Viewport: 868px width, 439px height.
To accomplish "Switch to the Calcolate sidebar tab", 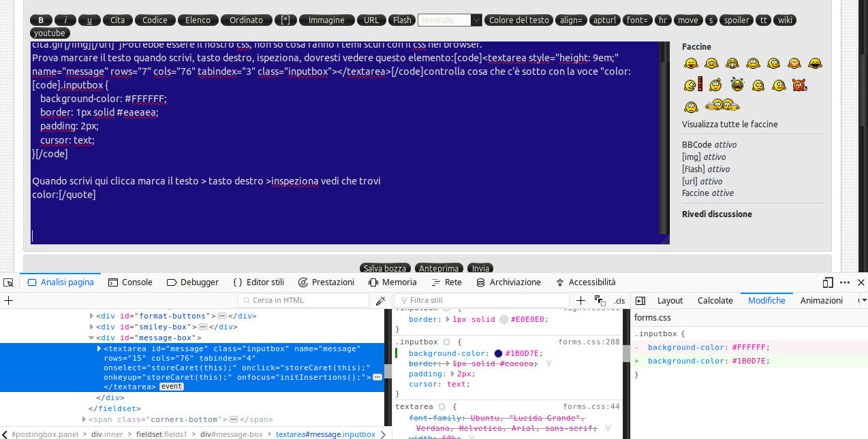I will [x=715, y=300].
